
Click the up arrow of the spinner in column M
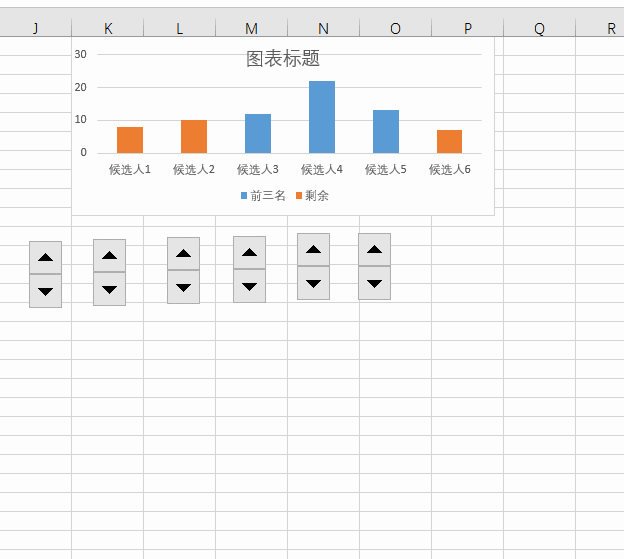pyautogui.click(x=250, y=252)
